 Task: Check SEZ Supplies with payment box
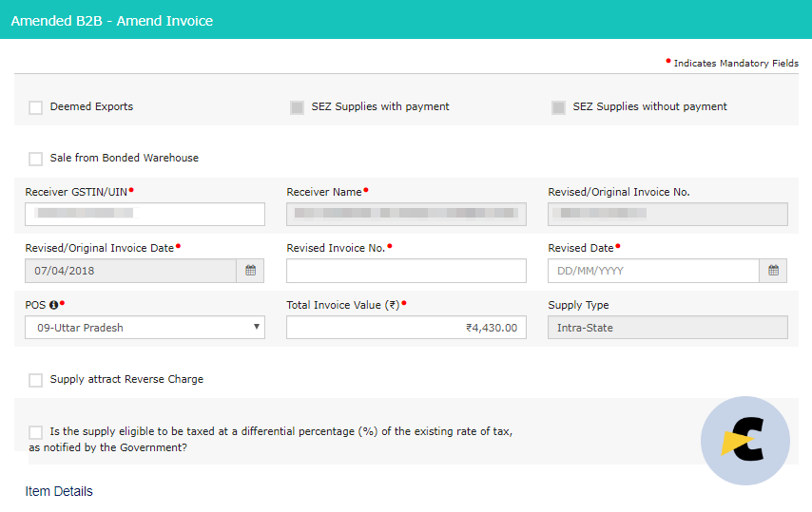click(298, 107)
